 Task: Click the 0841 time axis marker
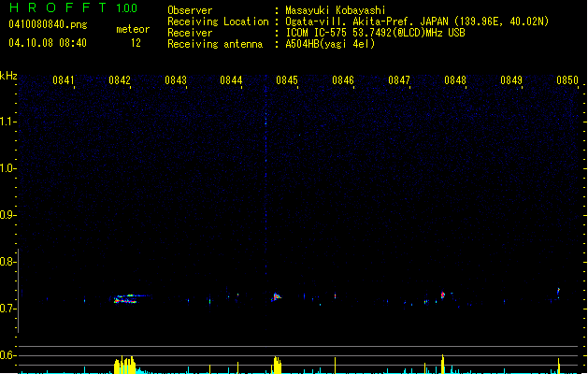(x=64, y=80)
